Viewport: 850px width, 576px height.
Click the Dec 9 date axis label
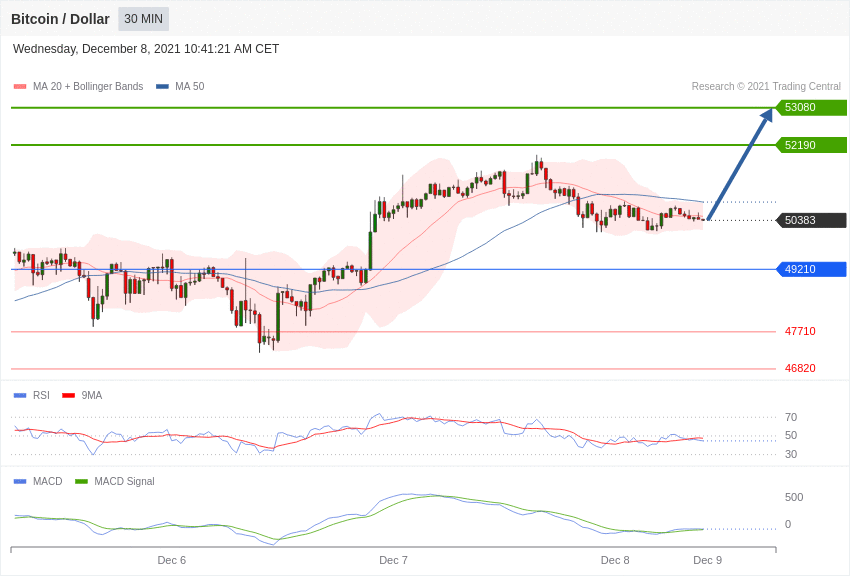707,560
